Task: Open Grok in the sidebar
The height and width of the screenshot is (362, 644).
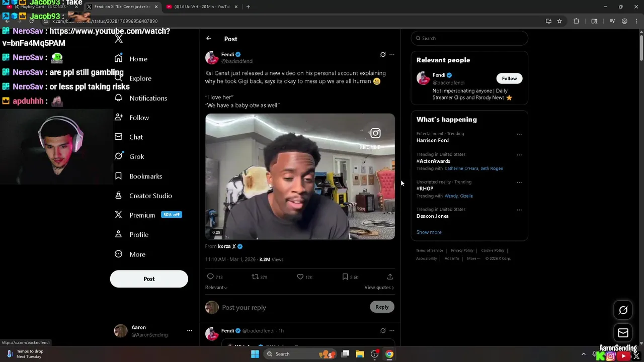Action: point(129,156)
